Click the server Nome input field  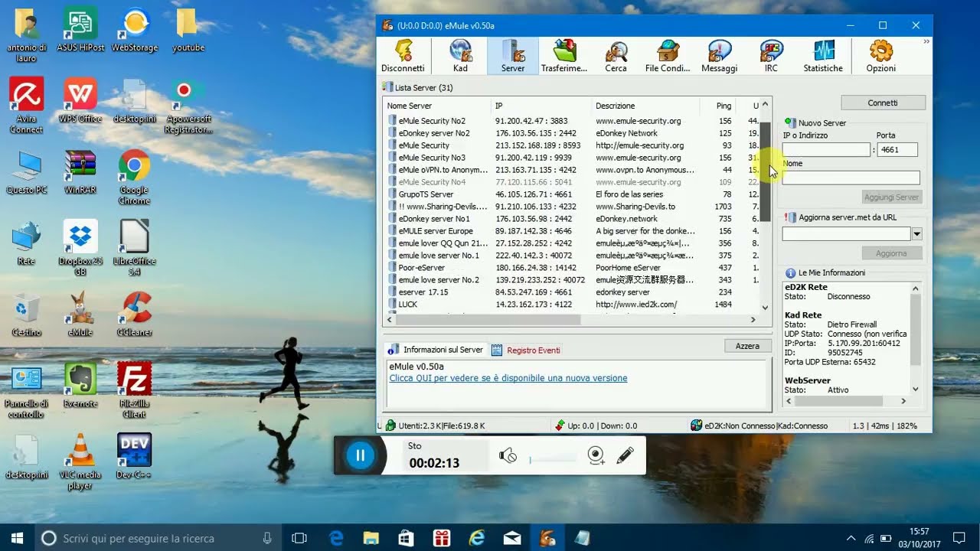(x=851, y=178)
